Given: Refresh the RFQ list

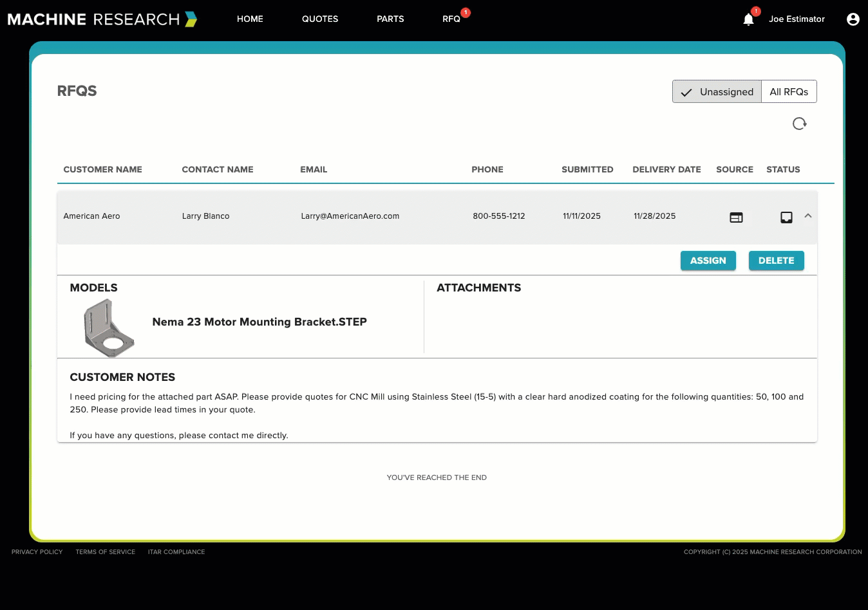Looking at the screenshot, I should pos(799,124).
